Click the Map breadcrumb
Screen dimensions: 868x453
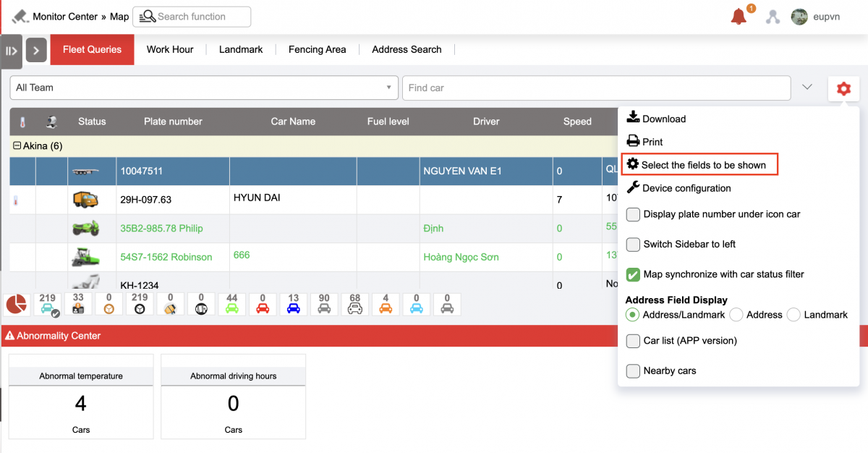pos(119,17)
